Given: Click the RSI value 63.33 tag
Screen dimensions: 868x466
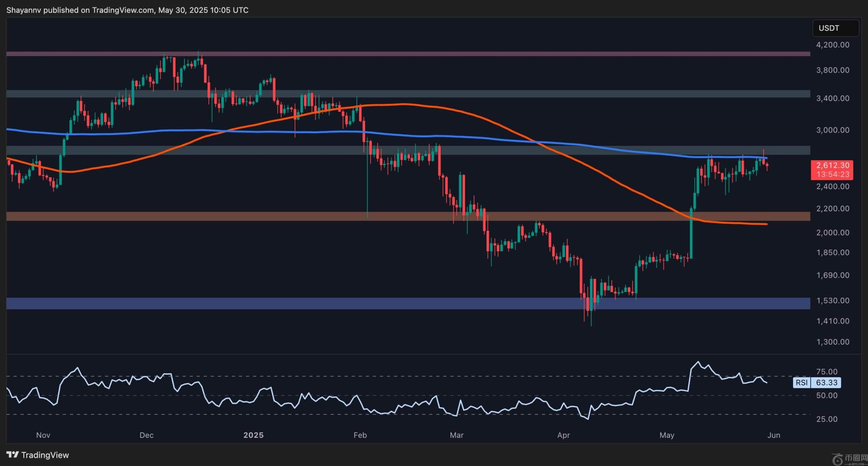Looking at the screenshot, I should tap(826, 383).
